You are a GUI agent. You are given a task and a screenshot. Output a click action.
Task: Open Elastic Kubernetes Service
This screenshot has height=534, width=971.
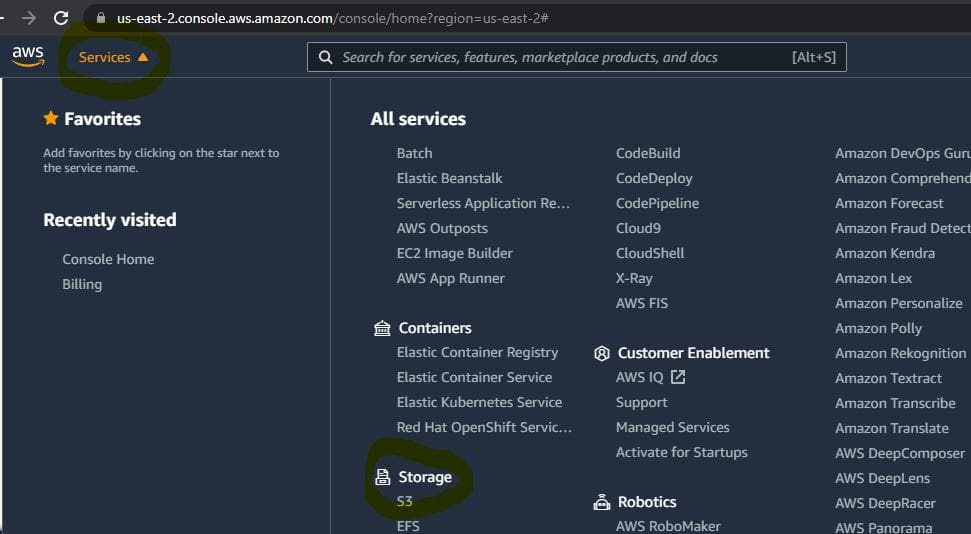click(479, 402)
